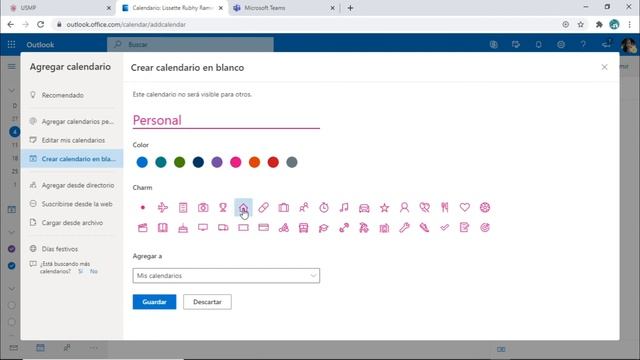Image resolution: width=640 pixels, height=360 pixels.
Task: Choose the music note charm
Action: tap(344, 207)
